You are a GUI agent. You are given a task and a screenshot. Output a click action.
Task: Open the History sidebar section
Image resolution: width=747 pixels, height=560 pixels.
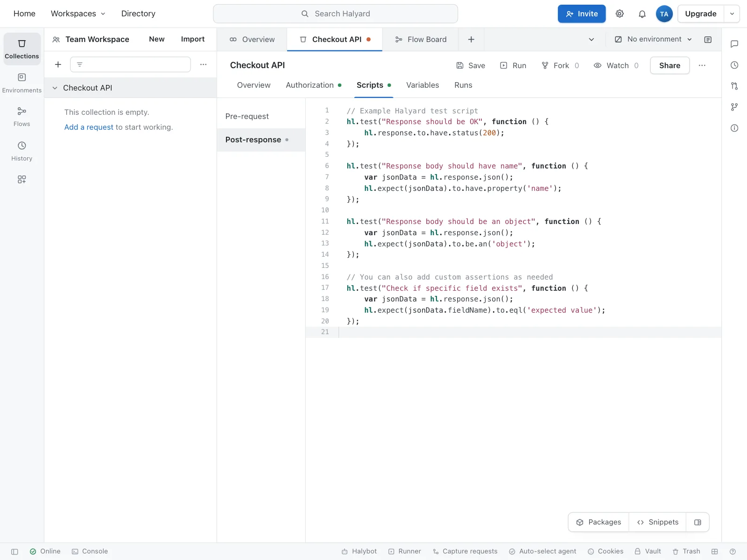(x=22, y=151)
